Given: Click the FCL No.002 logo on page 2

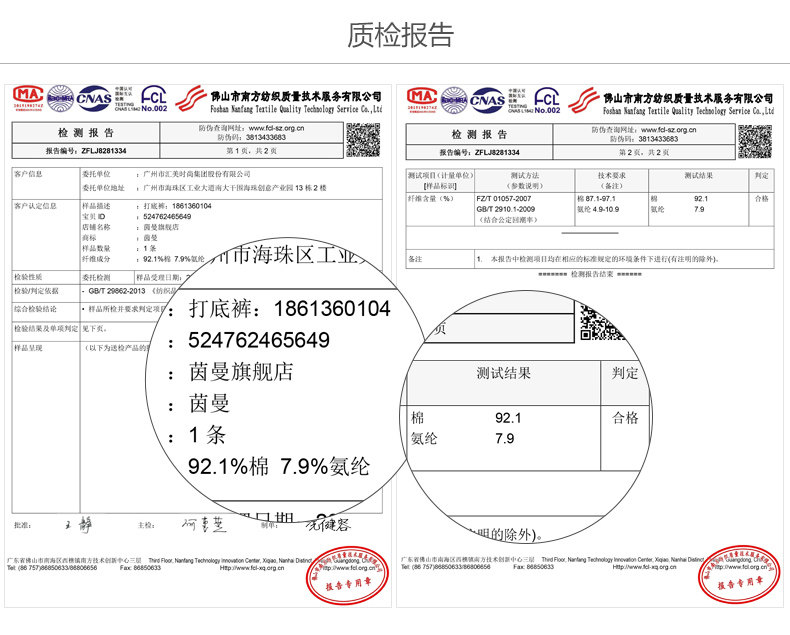Looking at the screenshot, I should pyautogui.click(x=547, y=100).
